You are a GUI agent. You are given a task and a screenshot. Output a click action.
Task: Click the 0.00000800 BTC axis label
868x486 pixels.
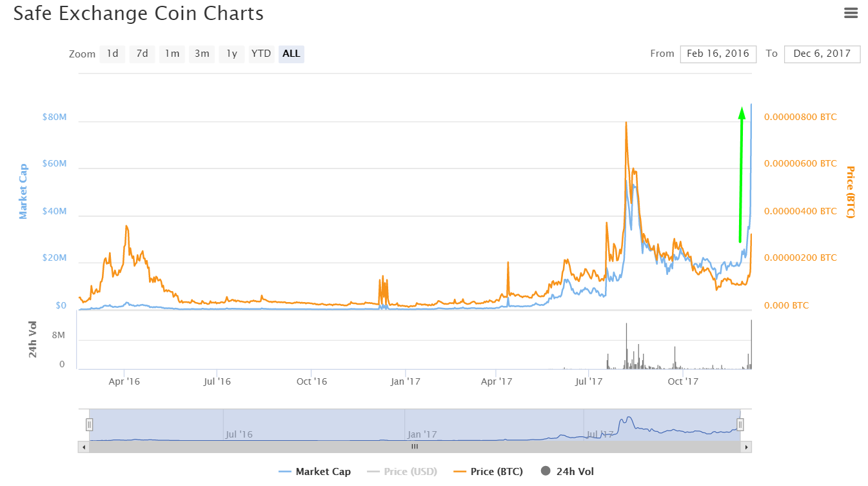pos(800,117)
